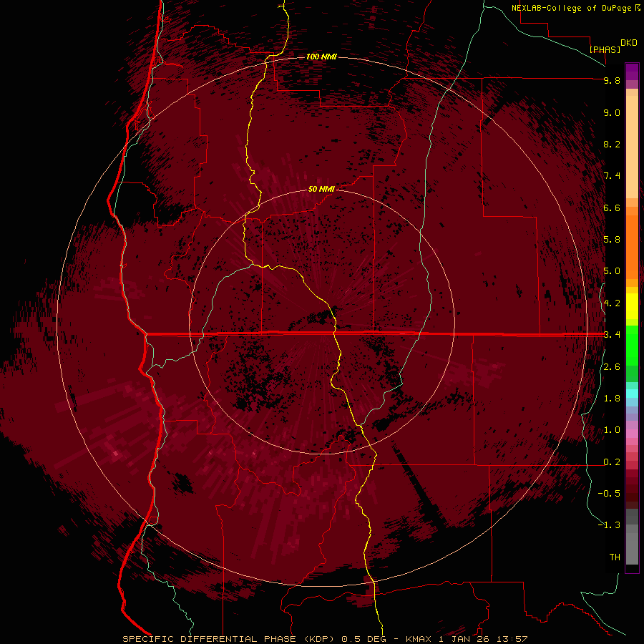Click the 1.0 legend value
Image resolution: width=644 pixels, height=644 pixels.
[612, 430]
